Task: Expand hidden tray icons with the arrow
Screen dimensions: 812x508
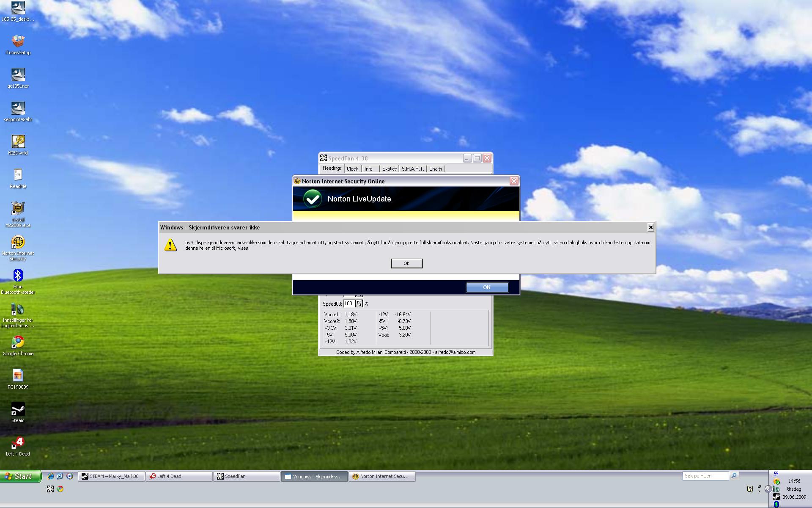Action: [x=768, y=489]
